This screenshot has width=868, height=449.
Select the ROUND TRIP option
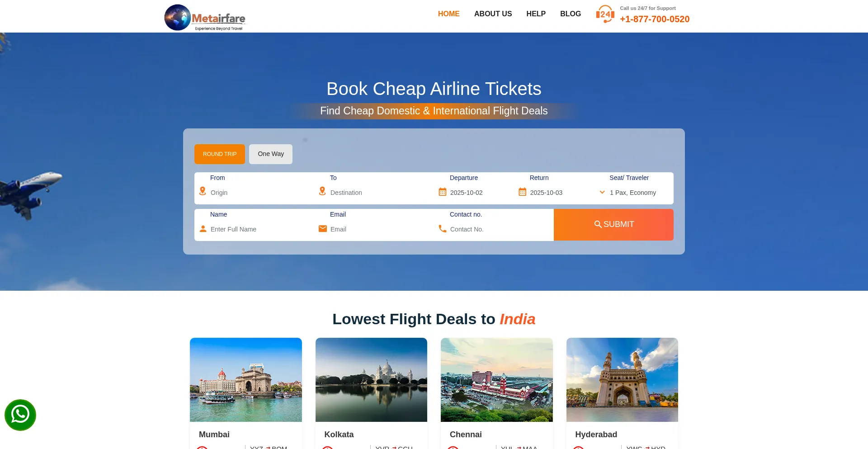220,154
